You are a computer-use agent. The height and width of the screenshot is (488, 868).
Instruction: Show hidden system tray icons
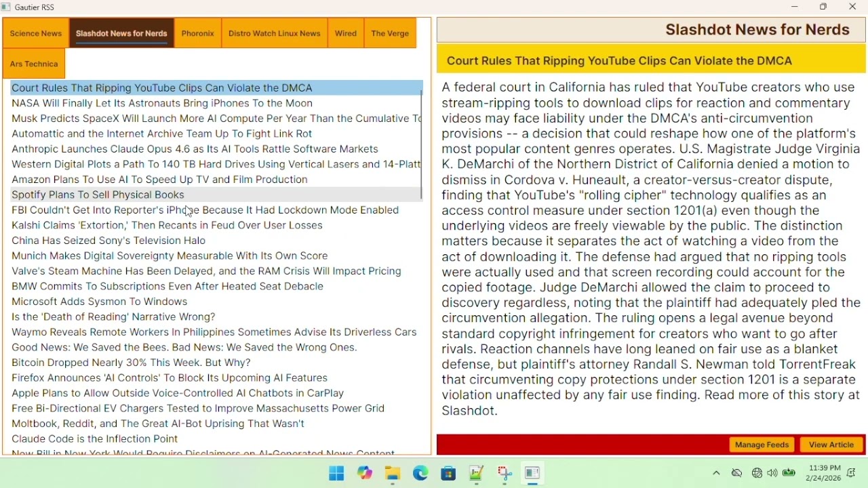(x=717, y=474)
